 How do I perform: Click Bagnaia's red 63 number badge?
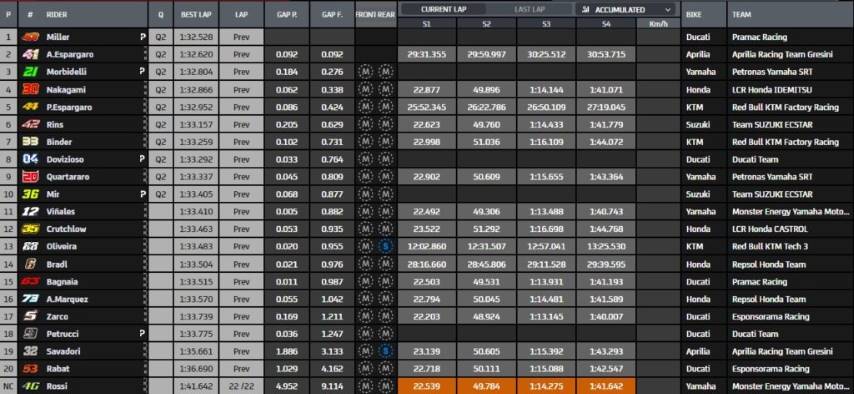(x=30, y=281)
